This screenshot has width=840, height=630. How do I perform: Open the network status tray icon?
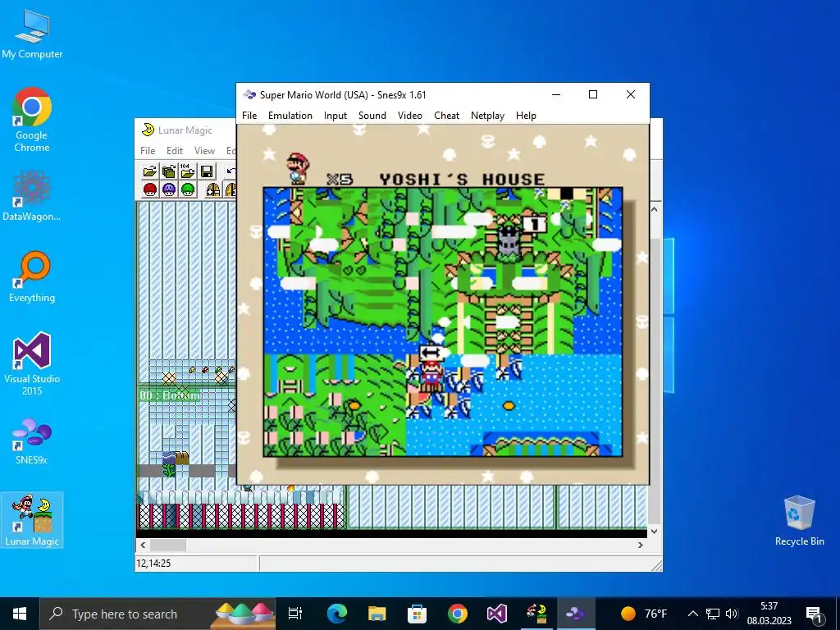(x=713, y=614)
